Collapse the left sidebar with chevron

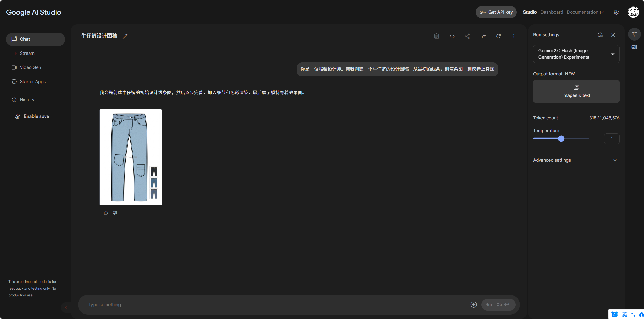(66, 307)
